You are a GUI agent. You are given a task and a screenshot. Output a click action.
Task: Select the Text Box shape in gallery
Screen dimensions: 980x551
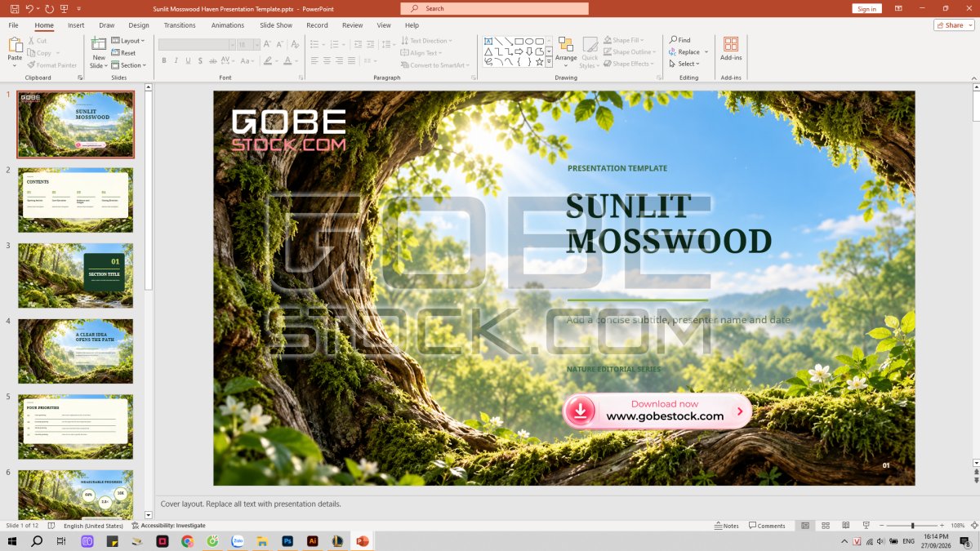click(488, 41)
